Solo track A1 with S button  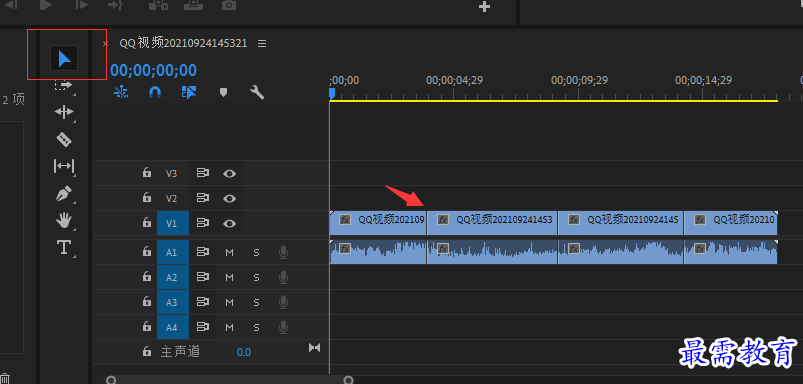pyautogui.click(x=256, y=252)
